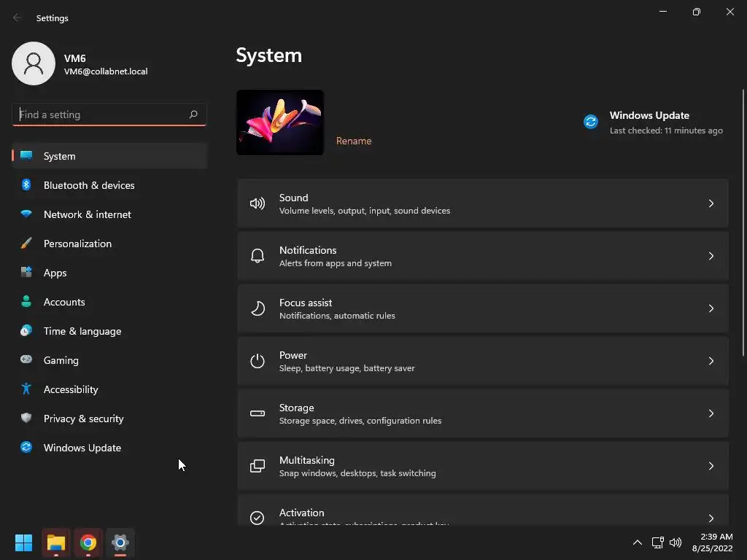The height and width of the screenshot is (560, 747).
Task: Expand the Power settings chevron
Action: 711,361
